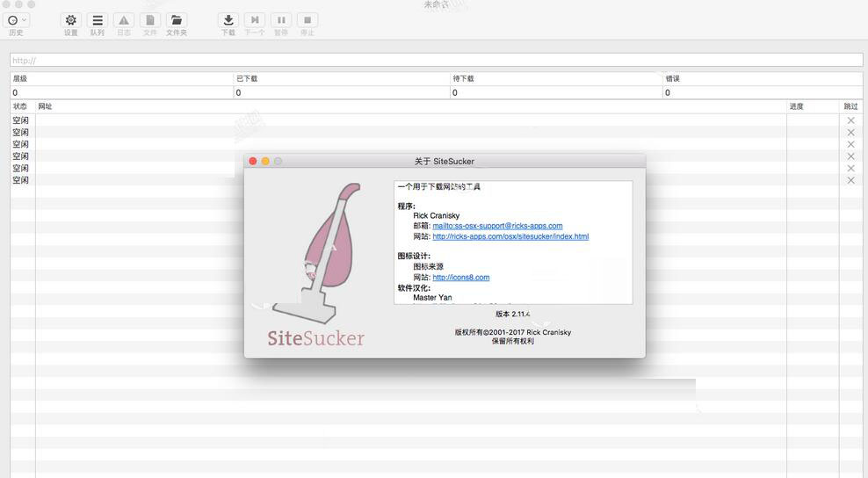Click the Master Yan credit text
Screen dimensions: 868x478
[x=432, y=298]
